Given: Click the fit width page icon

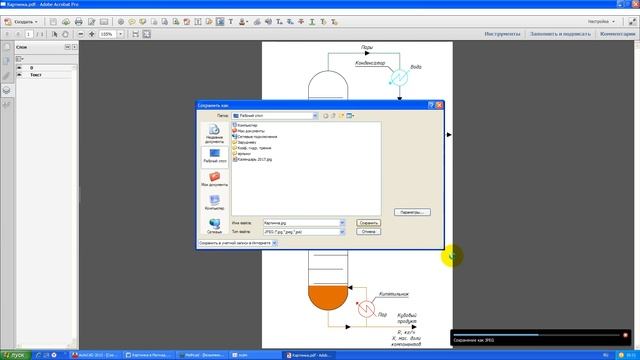Looking at the screenshot, I should pyautogui.click(x=136, y=34).
